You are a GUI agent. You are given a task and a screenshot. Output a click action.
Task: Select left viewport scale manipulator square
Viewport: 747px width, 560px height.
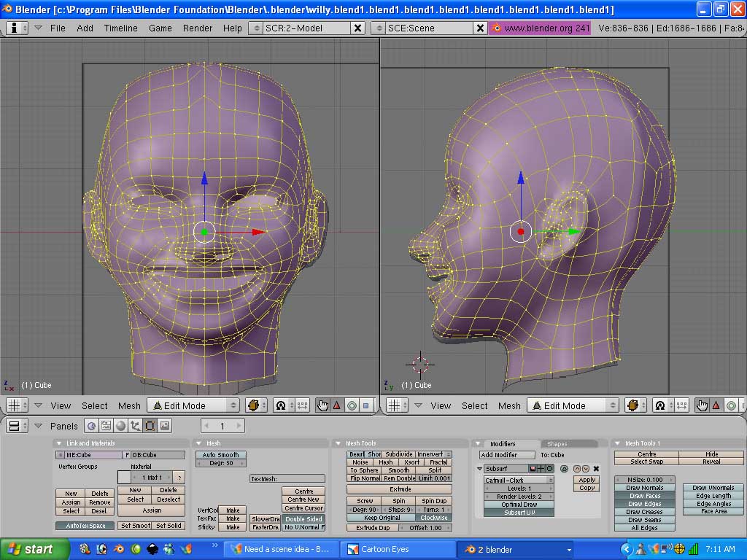tap(366, 405)
